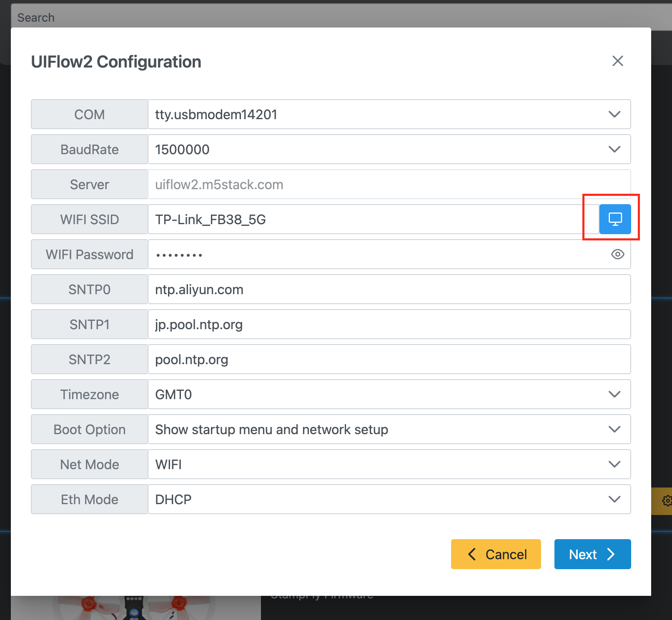Click the settings gear at right edge

[666, 500]
